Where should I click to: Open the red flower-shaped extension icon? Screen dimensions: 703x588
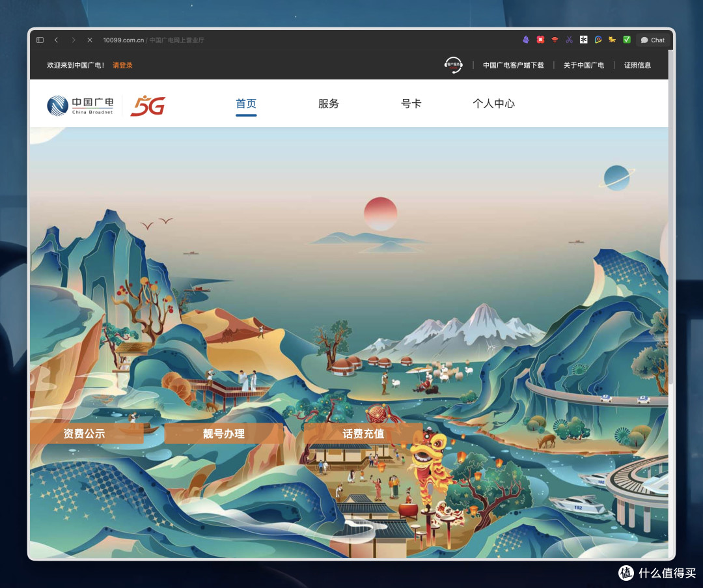pyautogui.click(x=540, y=40)
